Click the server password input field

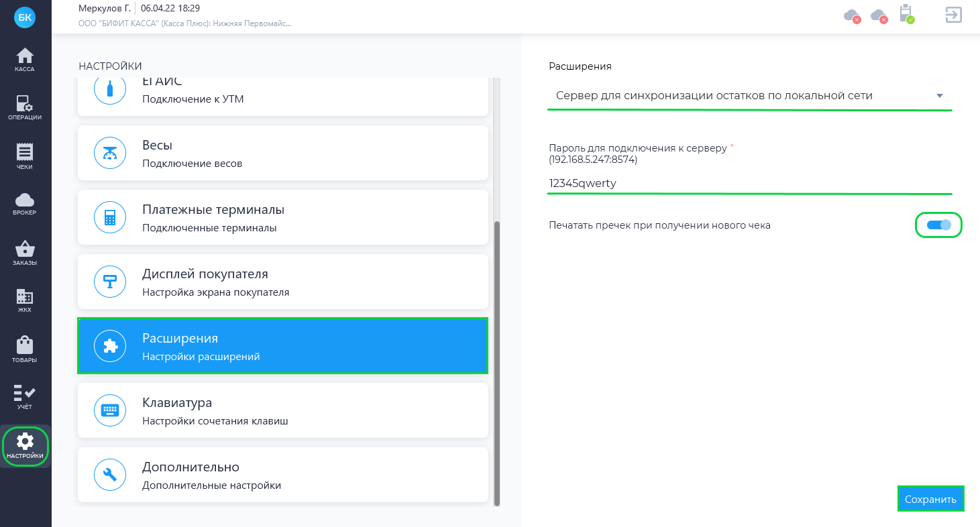pos(750,182)
